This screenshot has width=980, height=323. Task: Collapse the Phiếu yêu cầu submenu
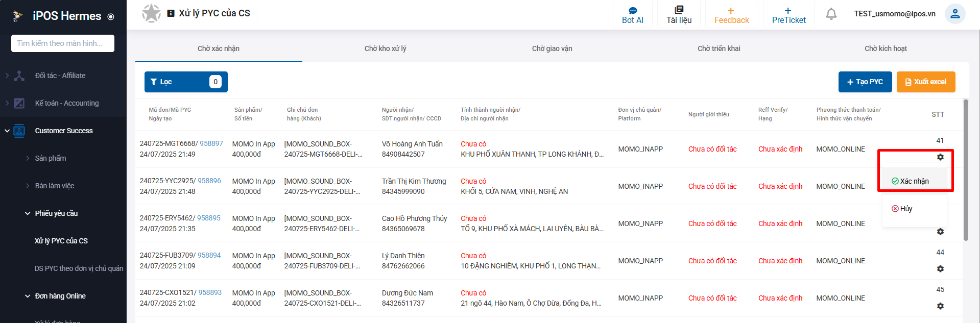point(28,213)
